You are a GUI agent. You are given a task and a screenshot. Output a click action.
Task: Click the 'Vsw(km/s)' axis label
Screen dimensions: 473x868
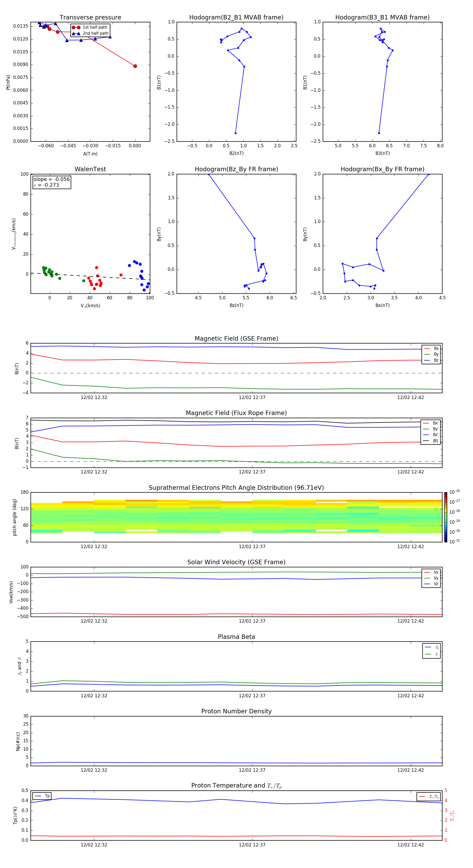pos(11,592)
